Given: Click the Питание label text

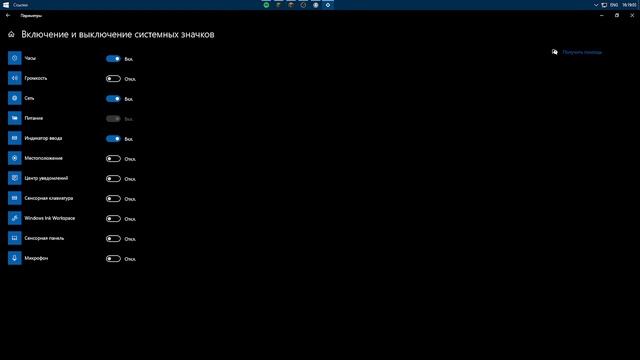Looking at the screenshot, I should point(33,118).
